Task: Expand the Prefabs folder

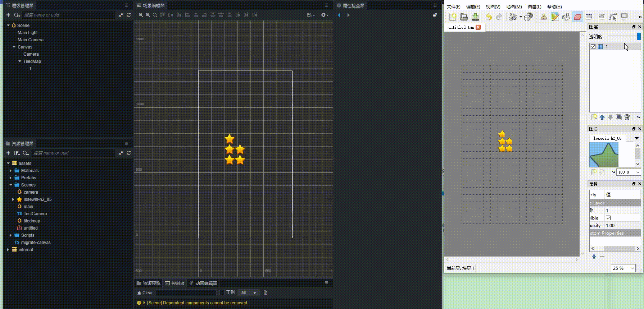Action: tap(10, 178)
